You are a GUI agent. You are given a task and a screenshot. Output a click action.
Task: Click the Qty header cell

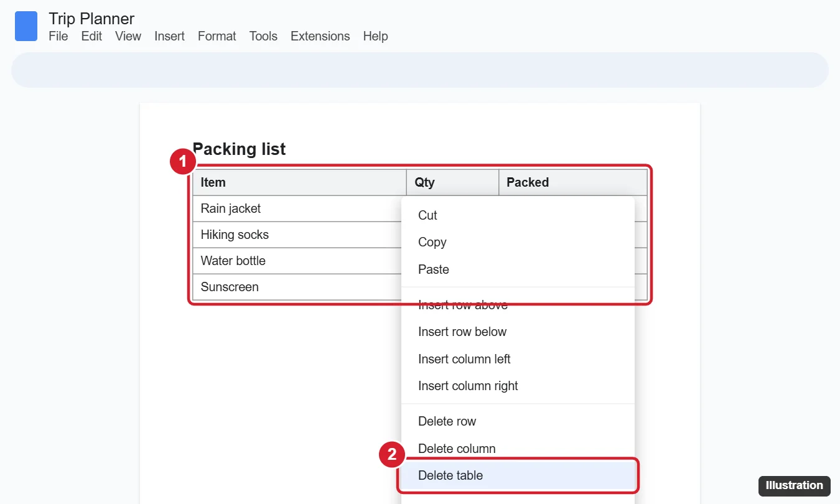click(x=452, y=182)
